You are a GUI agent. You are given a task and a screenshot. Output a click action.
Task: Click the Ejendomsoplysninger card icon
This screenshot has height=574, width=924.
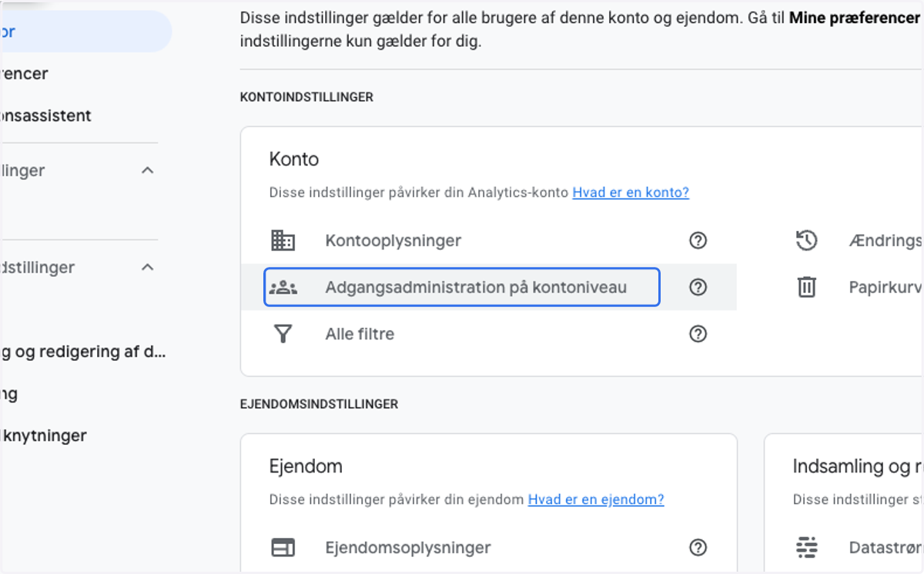point(283,548)
